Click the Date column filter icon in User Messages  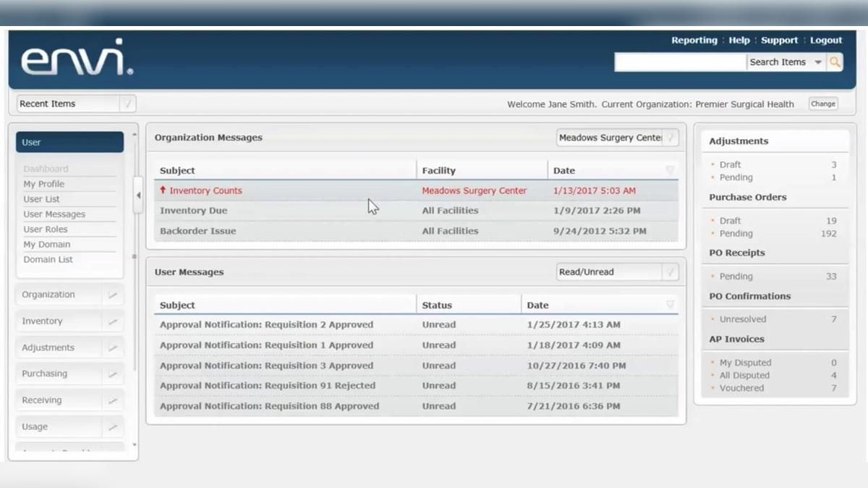pos(670,305)
